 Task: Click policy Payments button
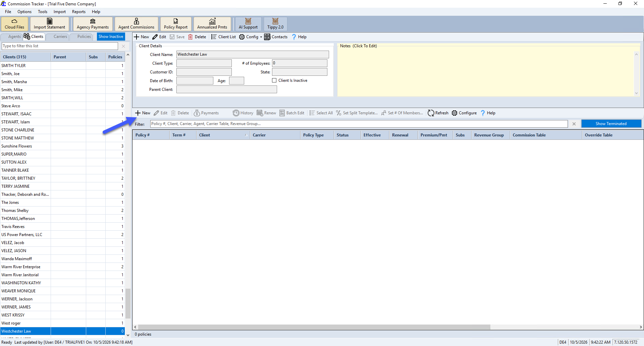click(206, 113)
